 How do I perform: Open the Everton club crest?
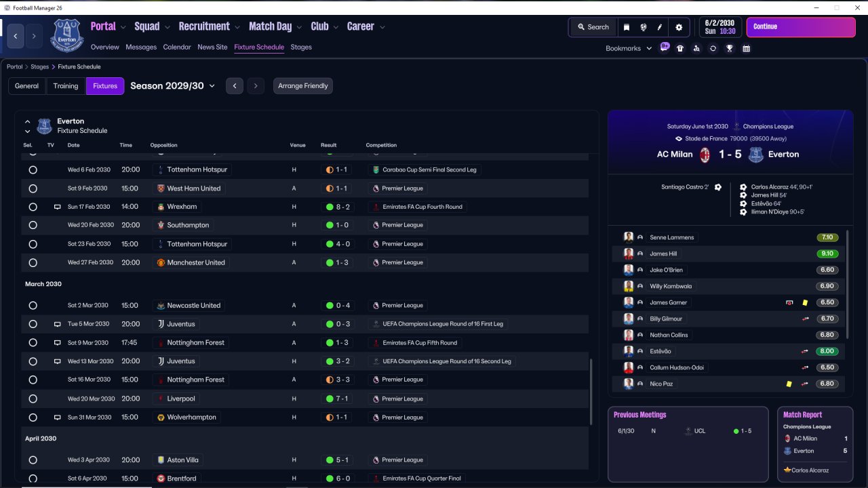coord(66,35)
